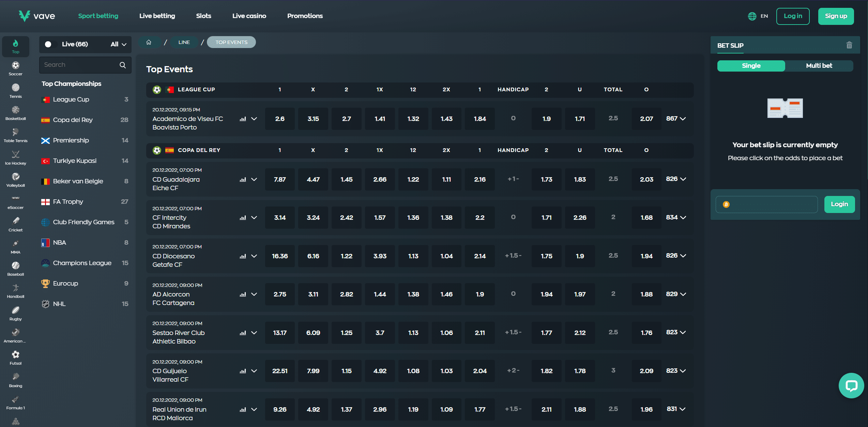This screenshot has width=868, height=427.
Task: Open the Live betting tab
Action: click(x=157, y=16)
